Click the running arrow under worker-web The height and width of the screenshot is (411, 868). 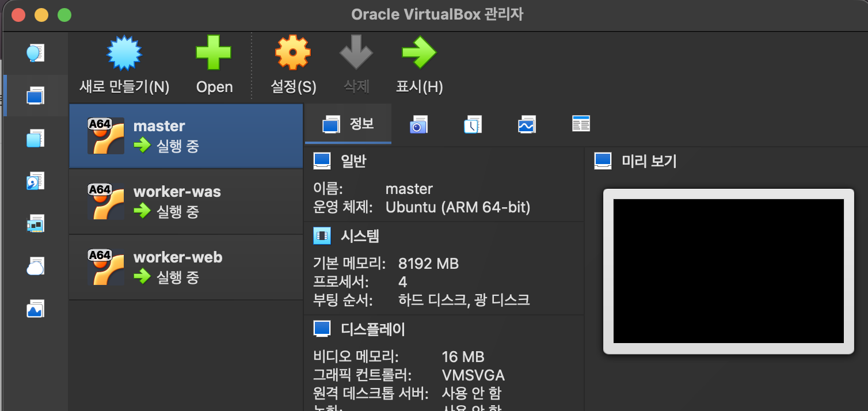coord(142,277)
